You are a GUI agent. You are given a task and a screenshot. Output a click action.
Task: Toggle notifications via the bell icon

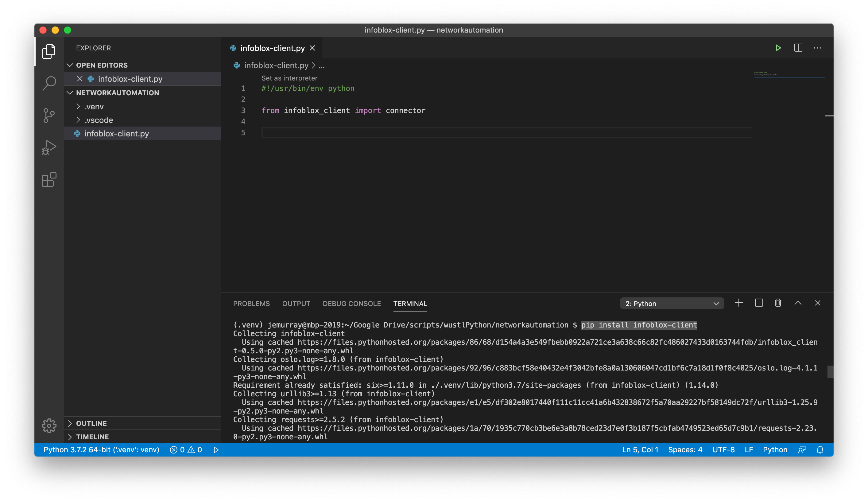820,449
